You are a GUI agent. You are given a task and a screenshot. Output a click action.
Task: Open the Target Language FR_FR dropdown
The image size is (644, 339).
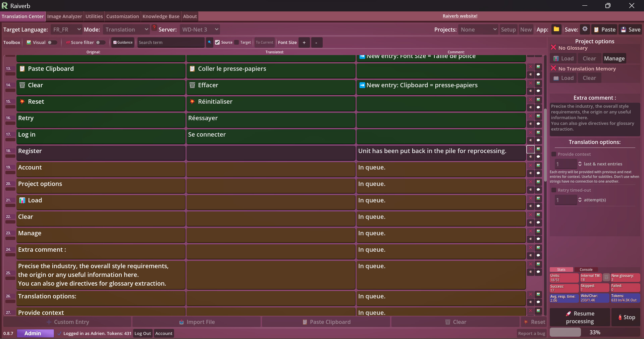point(66,29)
